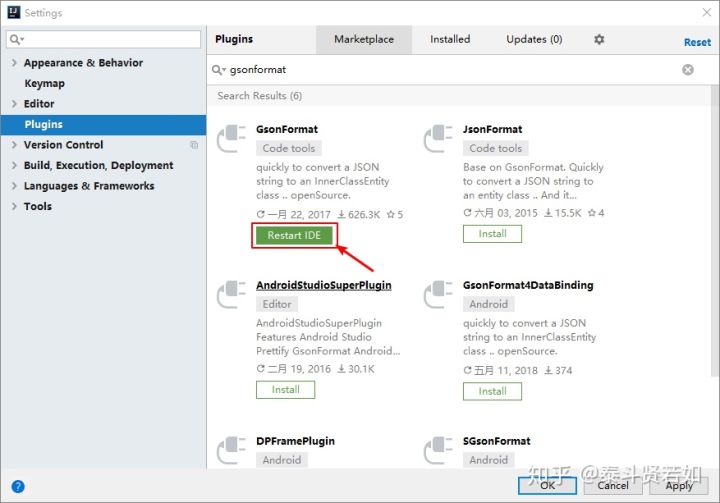This screenshot has height=503, width=720.
Task: Select Keymap in settings tree
Action: (x=45, y=84)
